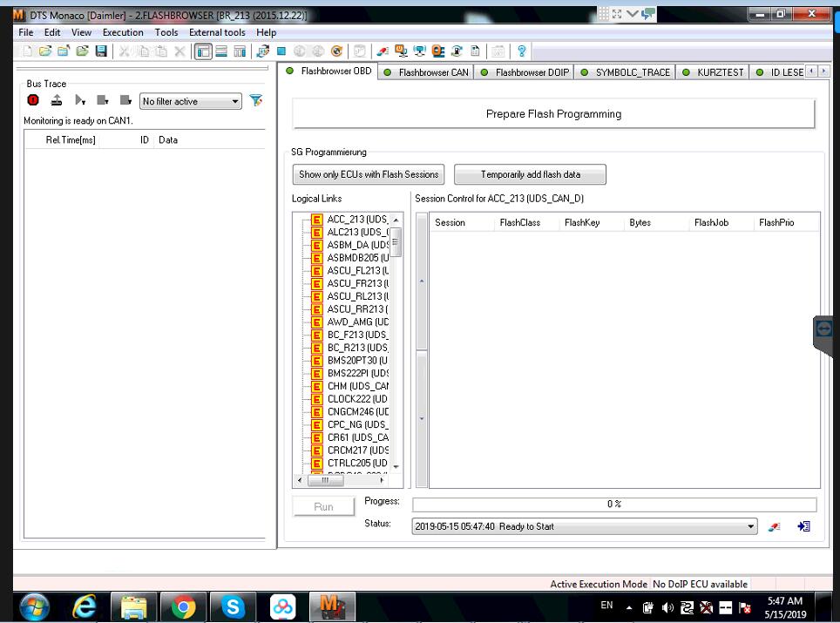Open the Execution menu
840x623 pixels.
tap(123, 32)
